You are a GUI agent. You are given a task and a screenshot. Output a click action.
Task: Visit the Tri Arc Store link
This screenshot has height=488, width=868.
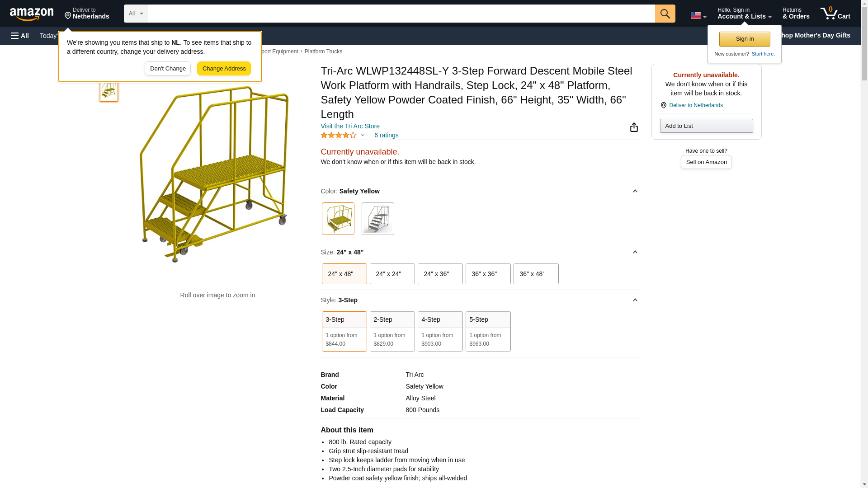[x=350, y=126]
